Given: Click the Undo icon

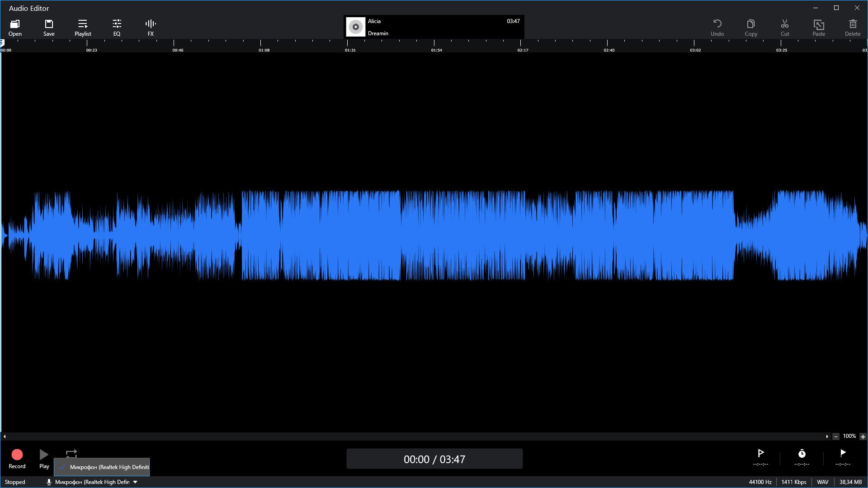Looking at the screenshot, I should (718, 27).
